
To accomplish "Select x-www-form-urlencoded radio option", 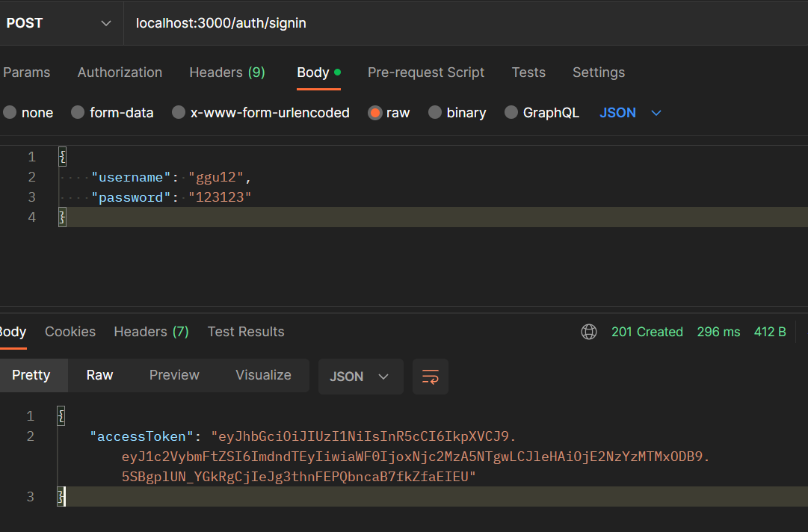I will (179, 112).
